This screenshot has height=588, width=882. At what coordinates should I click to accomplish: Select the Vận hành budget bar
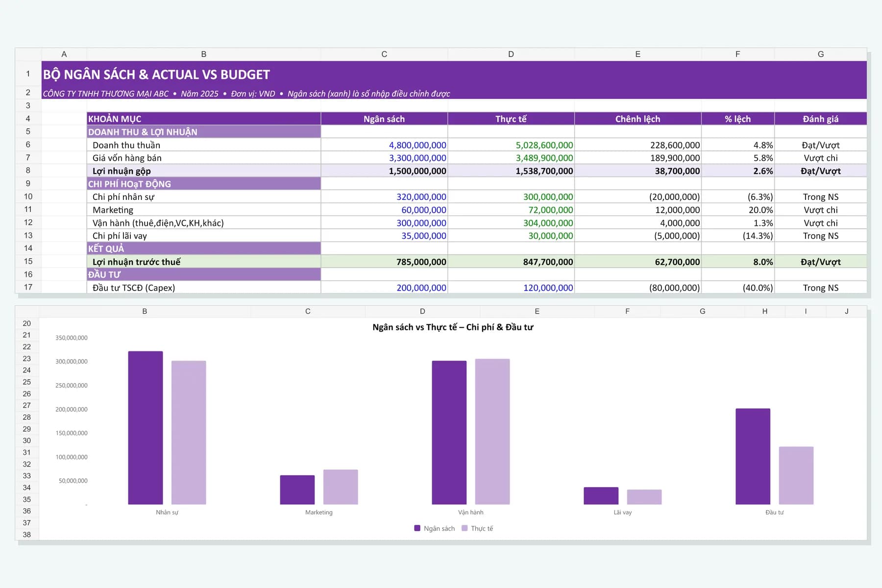coord(449,433)
